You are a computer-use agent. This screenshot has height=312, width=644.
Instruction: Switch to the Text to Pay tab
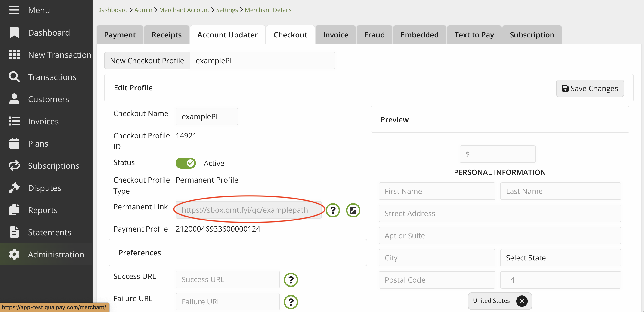474,35
